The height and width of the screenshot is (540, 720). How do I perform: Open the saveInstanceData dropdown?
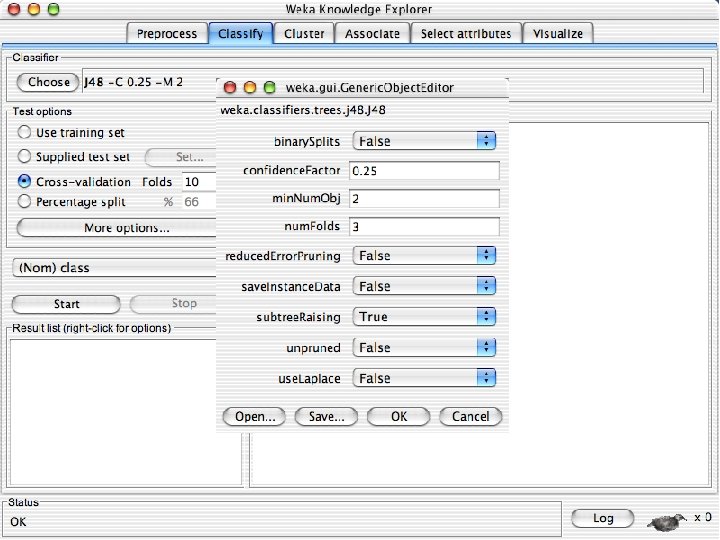[x=424, y=286]
